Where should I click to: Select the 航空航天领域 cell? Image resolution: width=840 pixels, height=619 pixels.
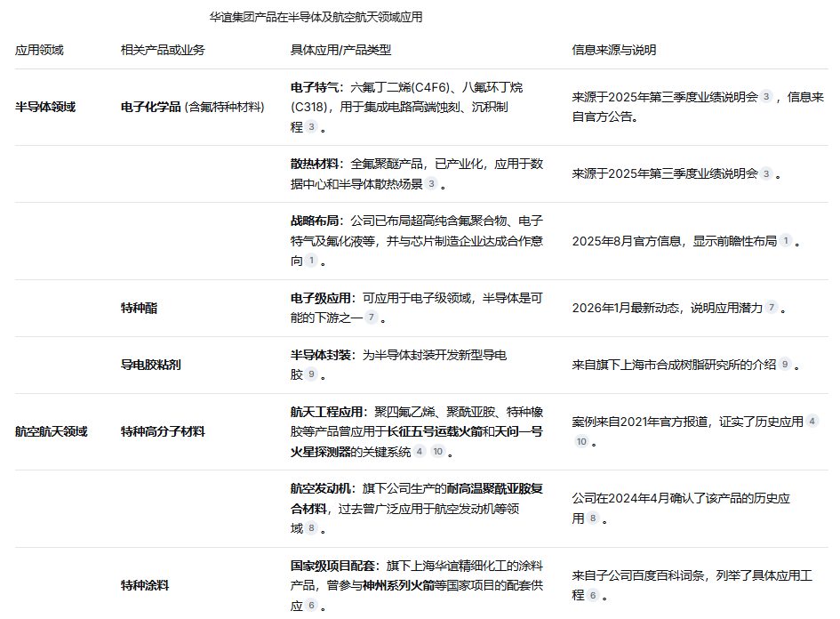coord(51,432)
